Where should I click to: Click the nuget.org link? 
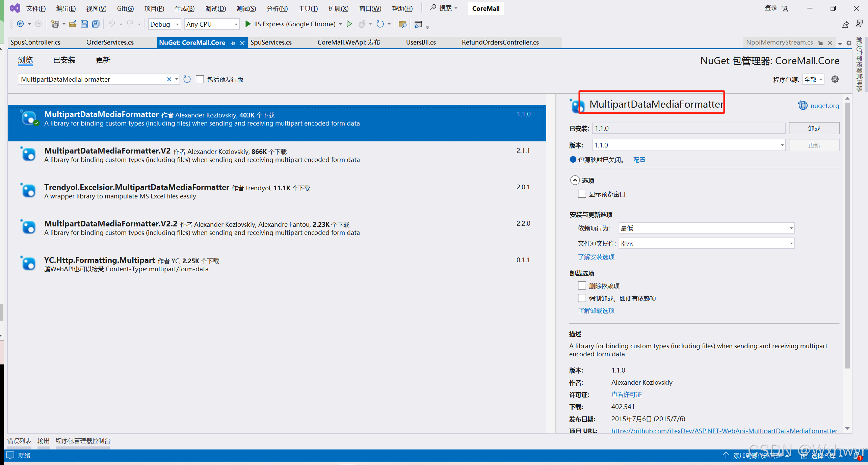click(x=824, y=106)
